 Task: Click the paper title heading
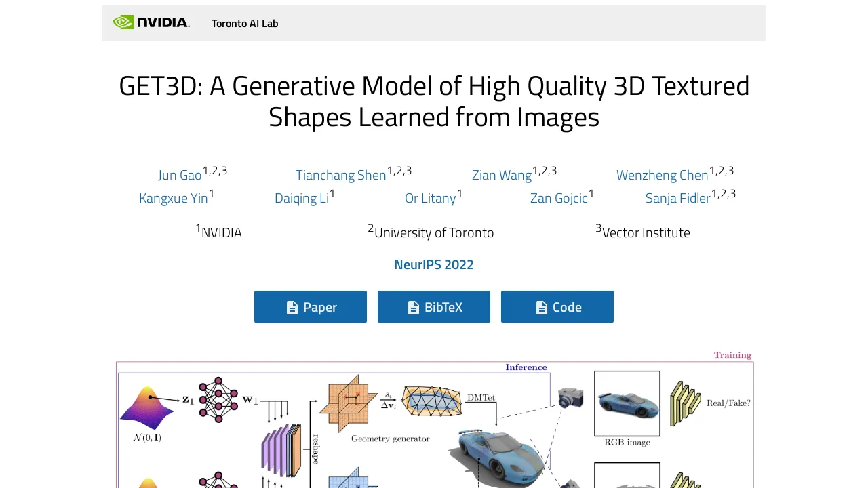(x=434, y=100)
